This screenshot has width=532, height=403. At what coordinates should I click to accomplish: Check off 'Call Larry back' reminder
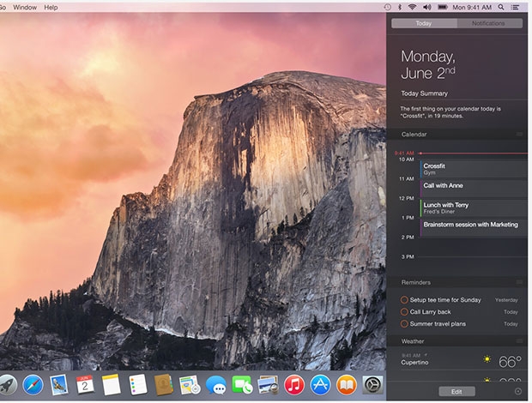404,312
